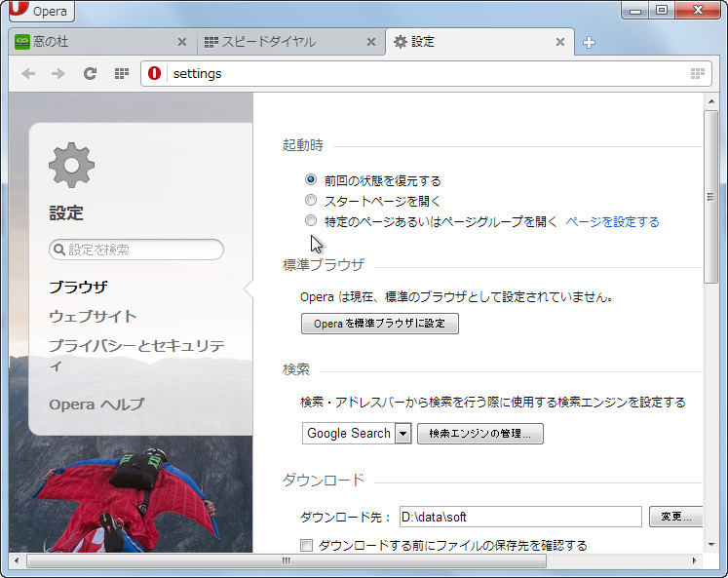The height and width of the screenshot is (578, 728).
Task: Click the ページを設定する link
Action: [612, 222]
